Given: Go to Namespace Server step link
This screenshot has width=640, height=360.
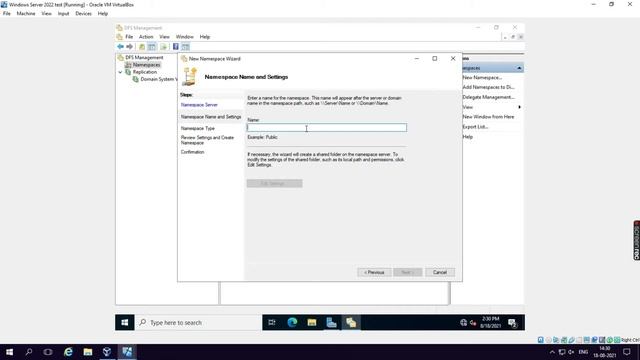Looking at the screenshot, I should pyautogui.click(x=199, y=105).
